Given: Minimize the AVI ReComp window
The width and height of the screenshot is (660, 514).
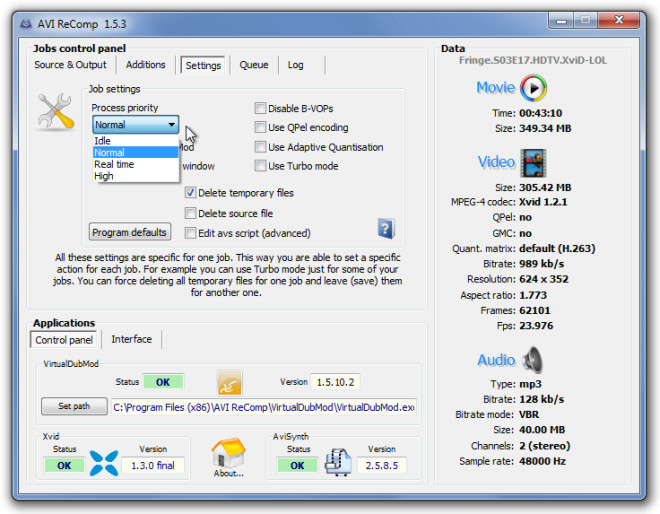Looking at the screenshot, I should pyautogui.click(x=561, y=21).
